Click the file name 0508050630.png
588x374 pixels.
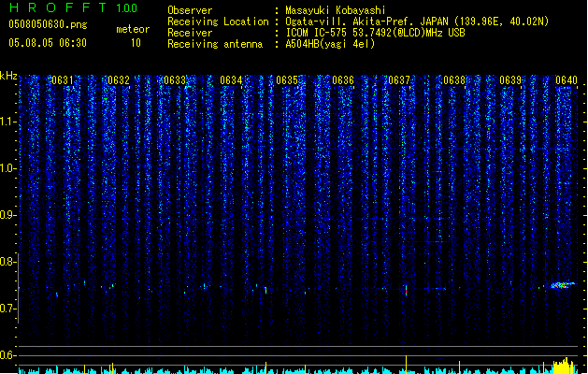48,24
